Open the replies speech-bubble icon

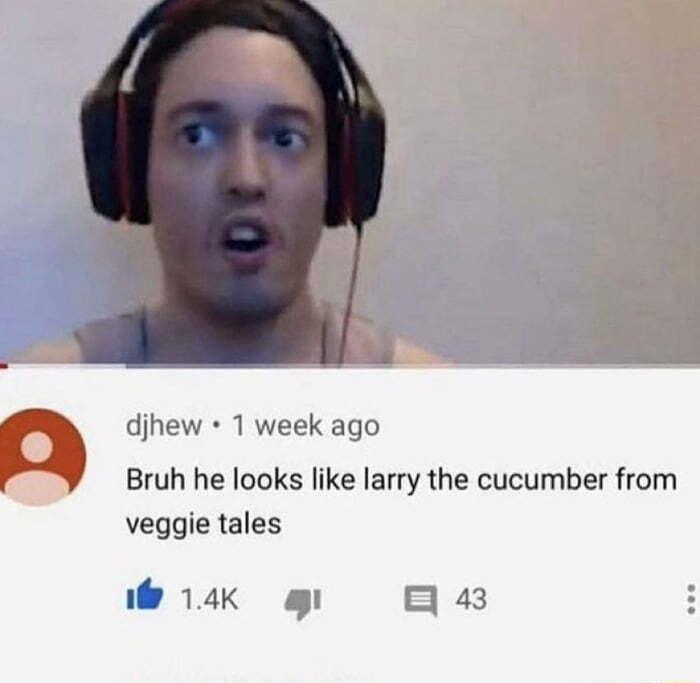[x=421, y=600]
